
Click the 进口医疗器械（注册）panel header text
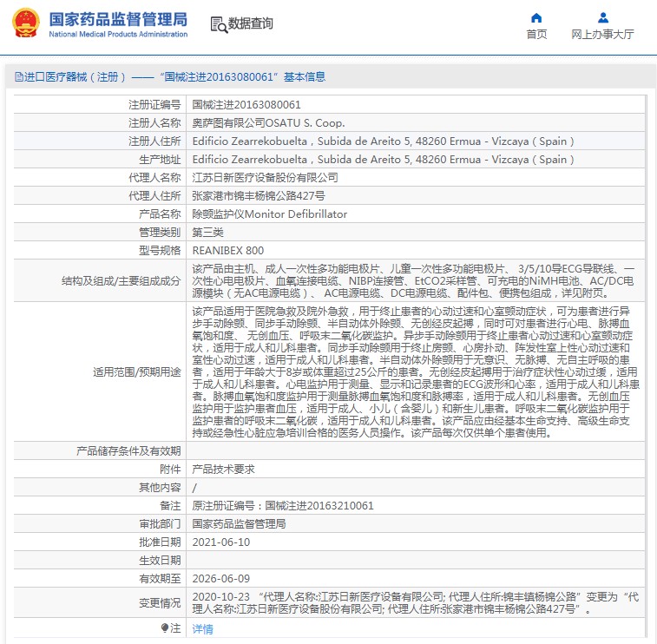click(x=76, y=76)
